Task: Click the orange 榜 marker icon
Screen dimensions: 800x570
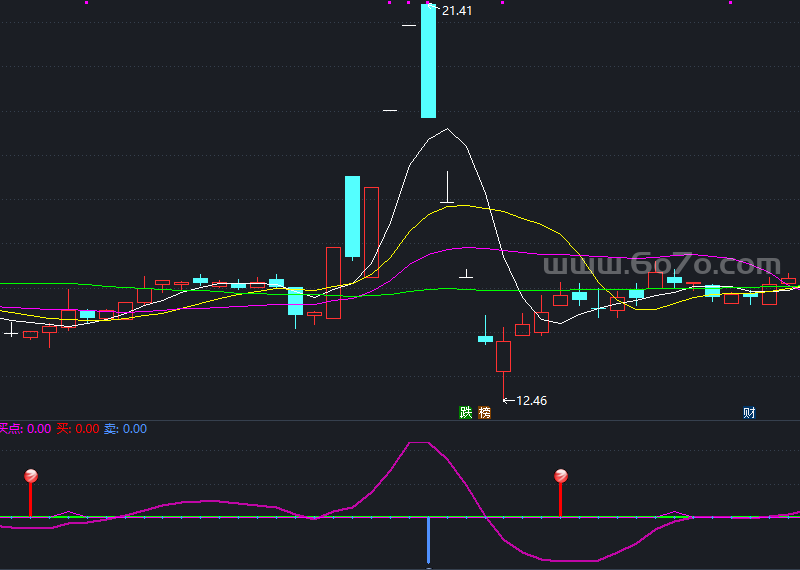Action: [484, 412]
